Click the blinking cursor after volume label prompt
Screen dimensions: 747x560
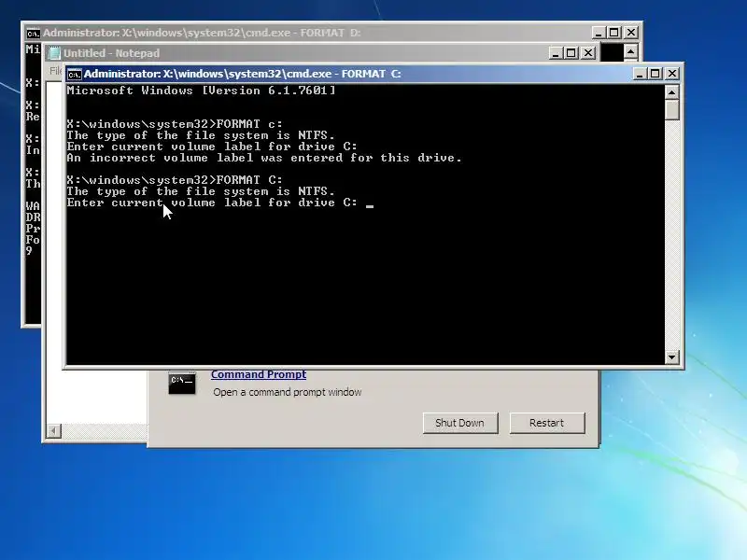click(x=370, y=206)
